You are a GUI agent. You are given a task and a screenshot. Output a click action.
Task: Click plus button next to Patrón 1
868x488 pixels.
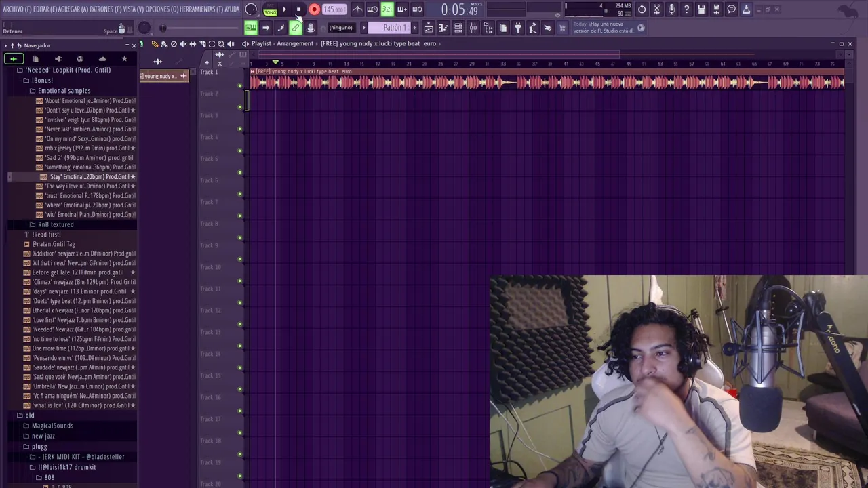415,28
